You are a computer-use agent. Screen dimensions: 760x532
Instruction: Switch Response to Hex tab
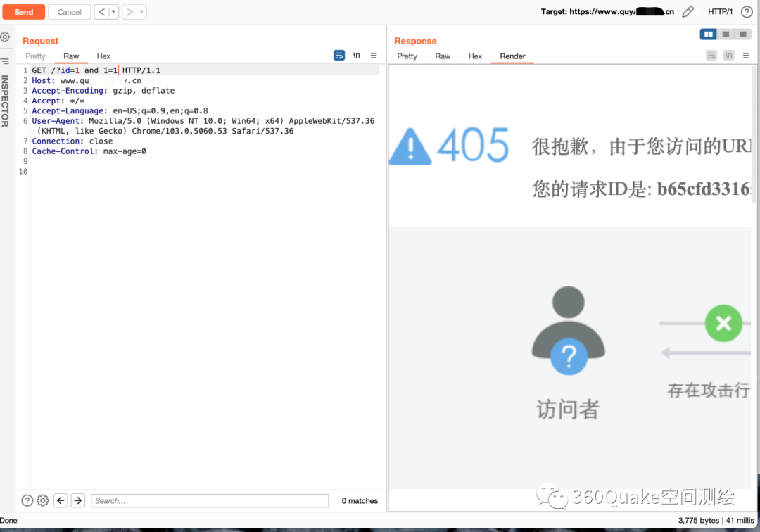click(475, 56)
